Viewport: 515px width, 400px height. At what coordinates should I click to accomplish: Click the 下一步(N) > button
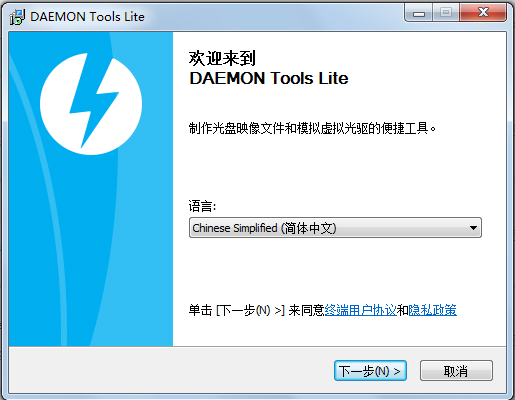point(370,370)
